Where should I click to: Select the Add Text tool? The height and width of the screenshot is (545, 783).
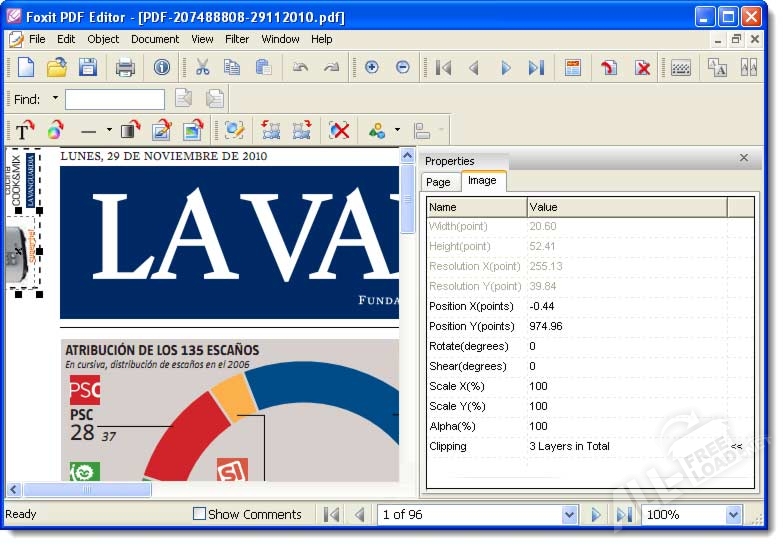pos(24,131)
